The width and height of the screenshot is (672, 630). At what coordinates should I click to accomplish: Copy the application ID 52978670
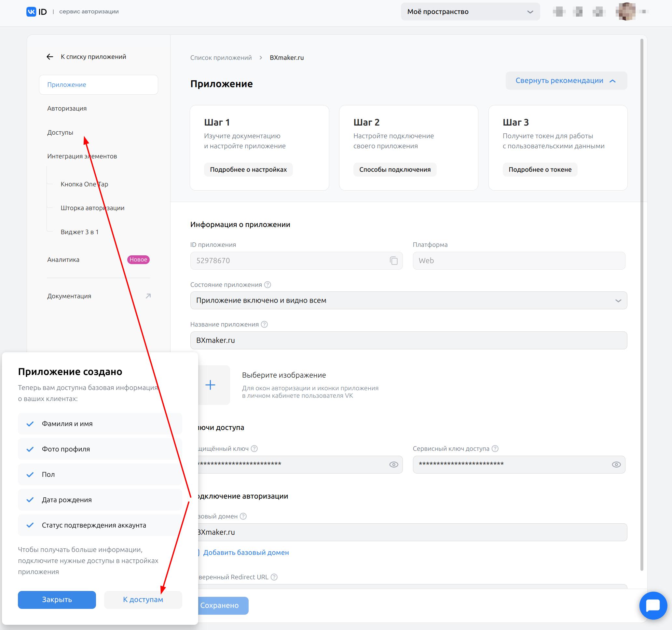(393, 261)
